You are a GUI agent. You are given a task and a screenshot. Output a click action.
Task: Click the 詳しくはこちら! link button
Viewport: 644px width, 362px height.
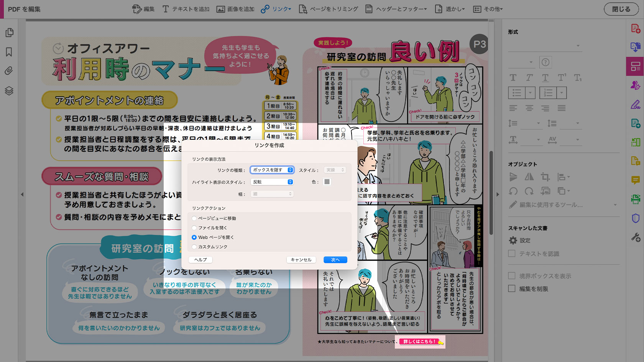pos(419,341)
